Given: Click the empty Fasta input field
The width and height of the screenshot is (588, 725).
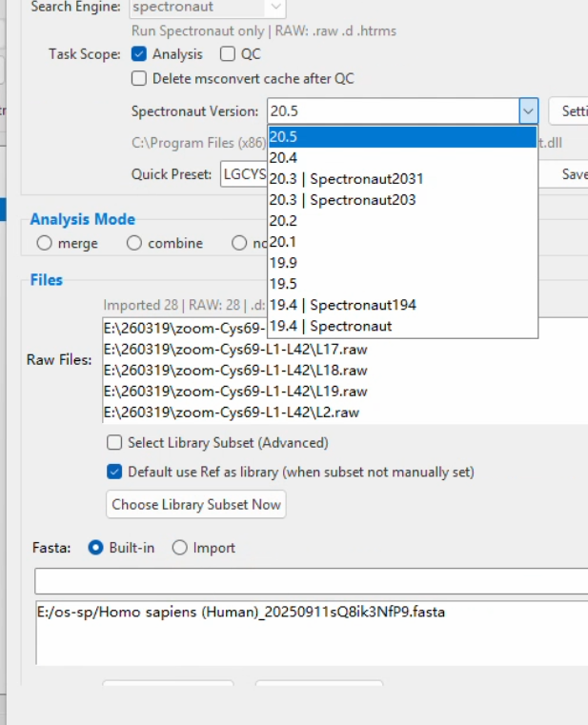Looking at the screenshot, I should 311,582.
